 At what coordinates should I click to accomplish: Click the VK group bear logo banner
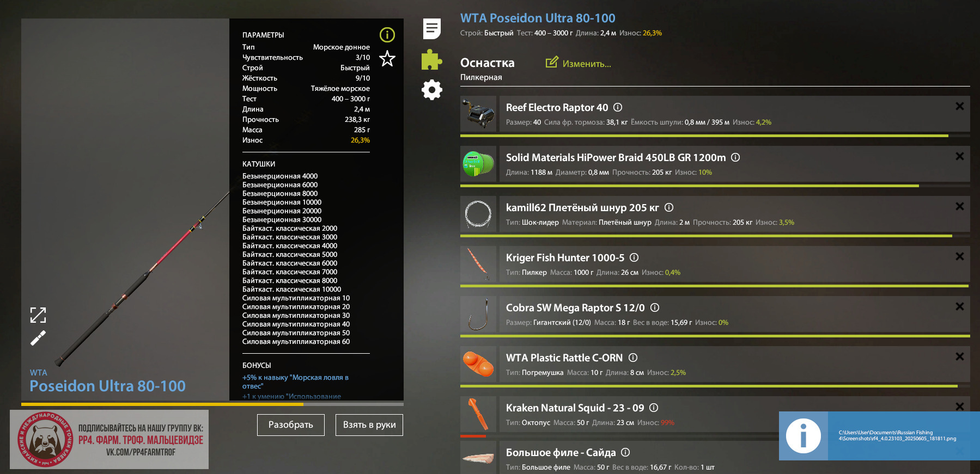click(x=109, y=439)
